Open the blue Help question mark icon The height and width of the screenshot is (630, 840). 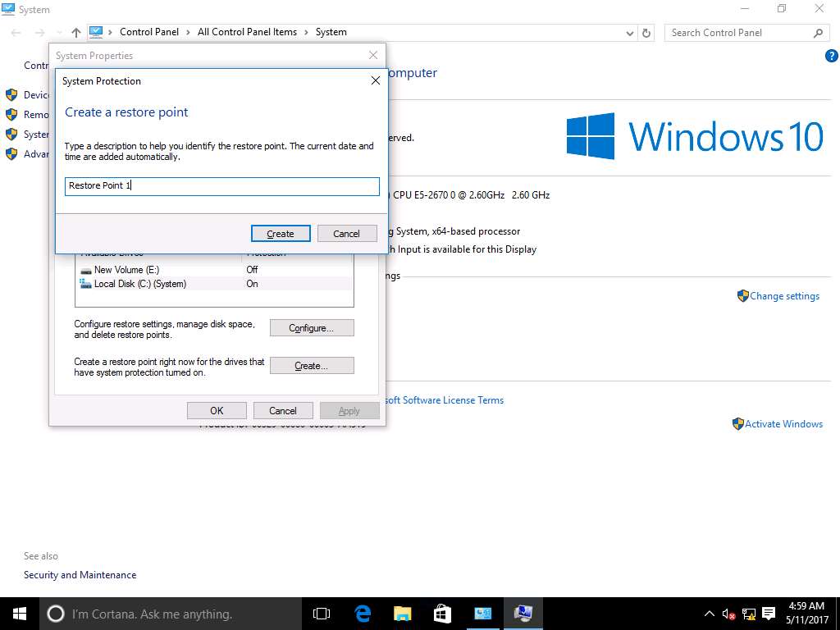tap(832, 57)
